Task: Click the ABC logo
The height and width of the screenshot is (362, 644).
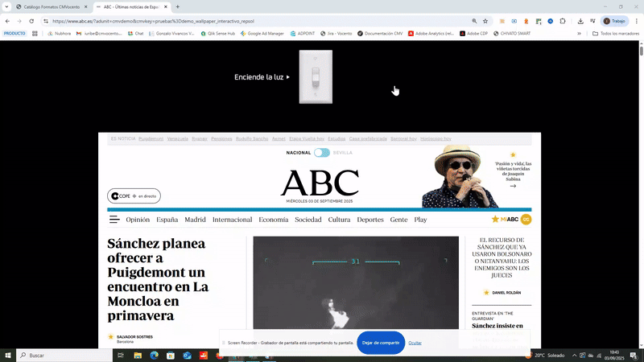Action: [x=320, y=183]
